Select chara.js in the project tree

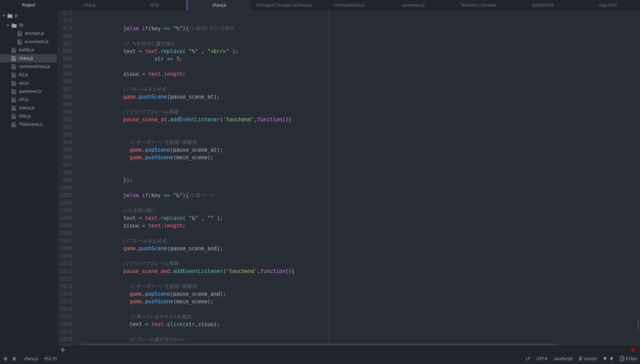[26, 58]
